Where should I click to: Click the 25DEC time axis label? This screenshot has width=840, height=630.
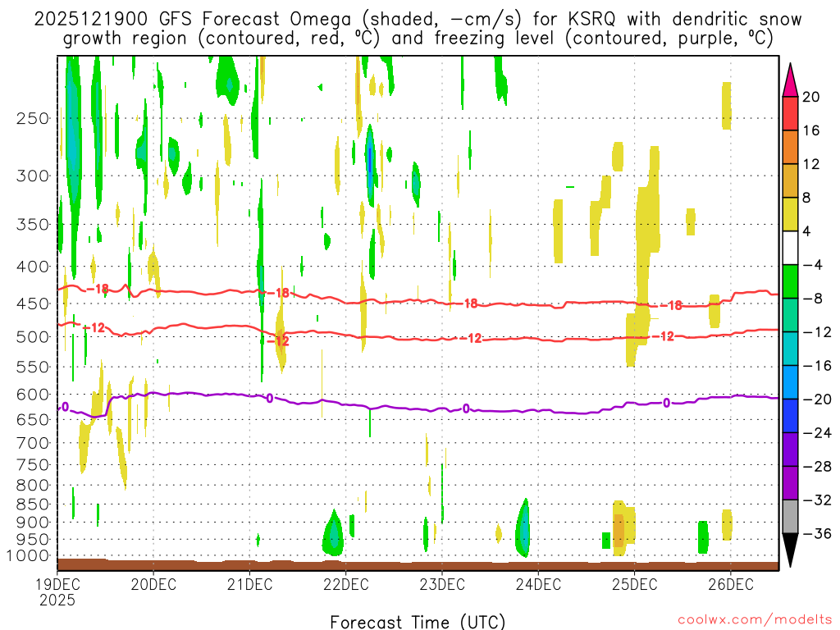635,584
